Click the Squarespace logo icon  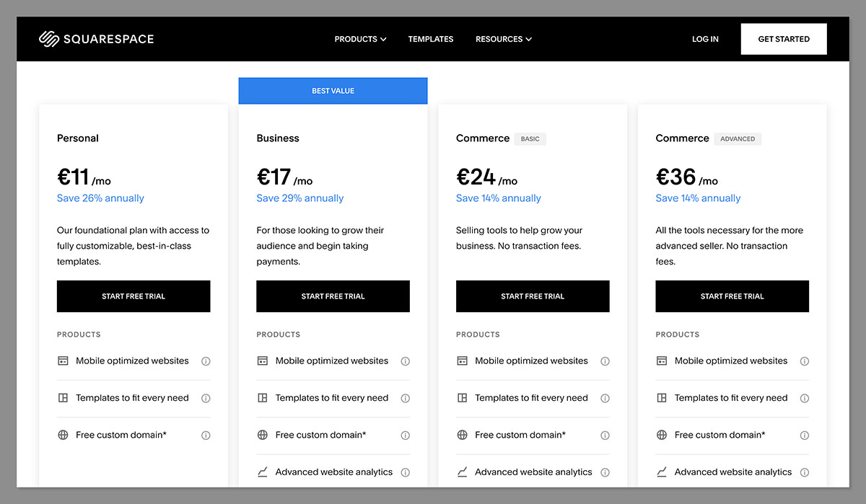49,39
